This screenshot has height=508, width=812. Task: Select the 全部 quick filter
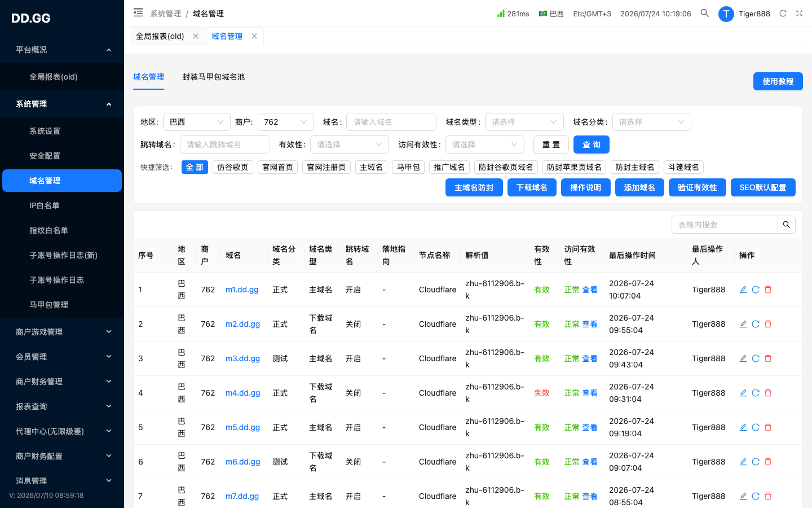tap(195, 167)
